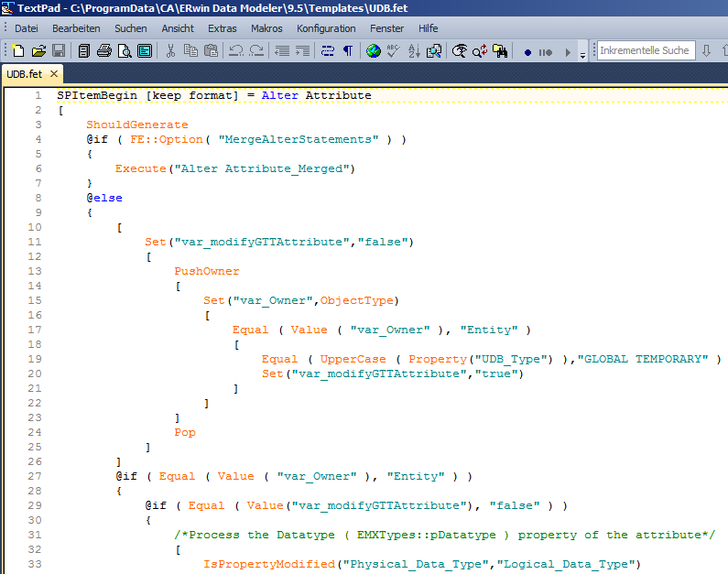The width and height of the screenshot is (728, 574).
Task: Select the UDB.fet document tab
Action: click(24, 74)
